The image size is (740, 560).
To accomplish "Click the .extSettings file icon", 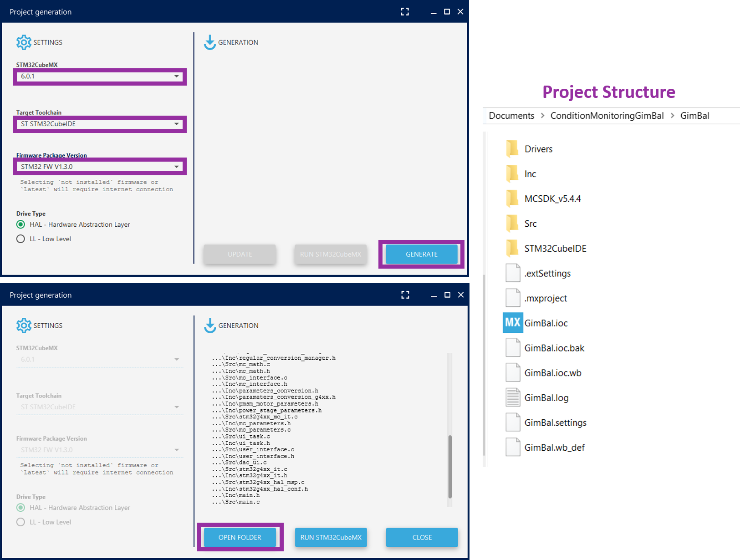I will point(513,273).
